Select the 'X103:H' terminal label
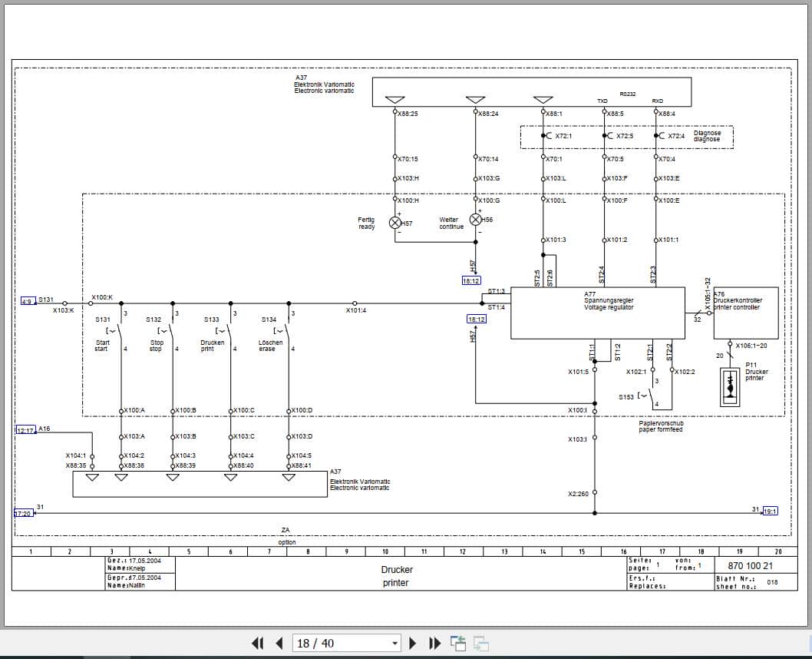The image size is (812, 659). coord(408,178)
